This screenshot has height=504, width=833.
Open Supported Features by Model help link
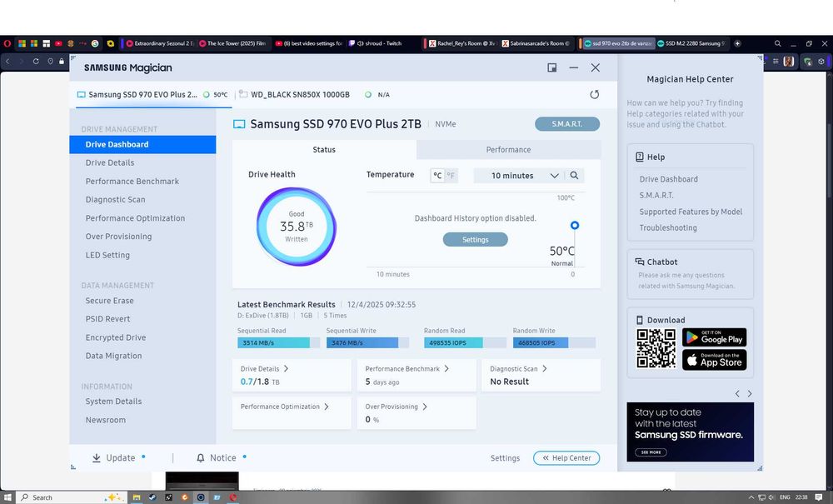pos(691,212)
